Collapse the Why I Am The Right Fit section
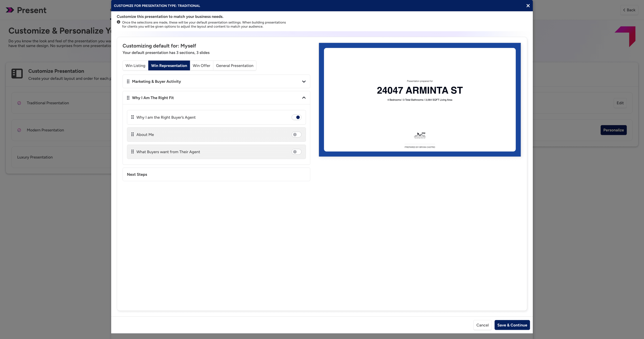This screenshot has height=339, width=644. pyautogui.click(x=304, y=98)
